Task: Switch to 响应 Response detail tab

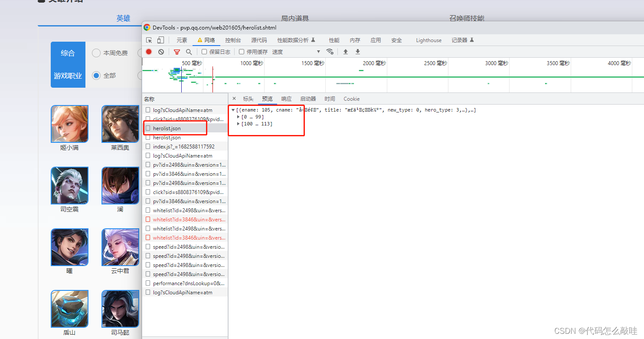Action: coord(286,99)
